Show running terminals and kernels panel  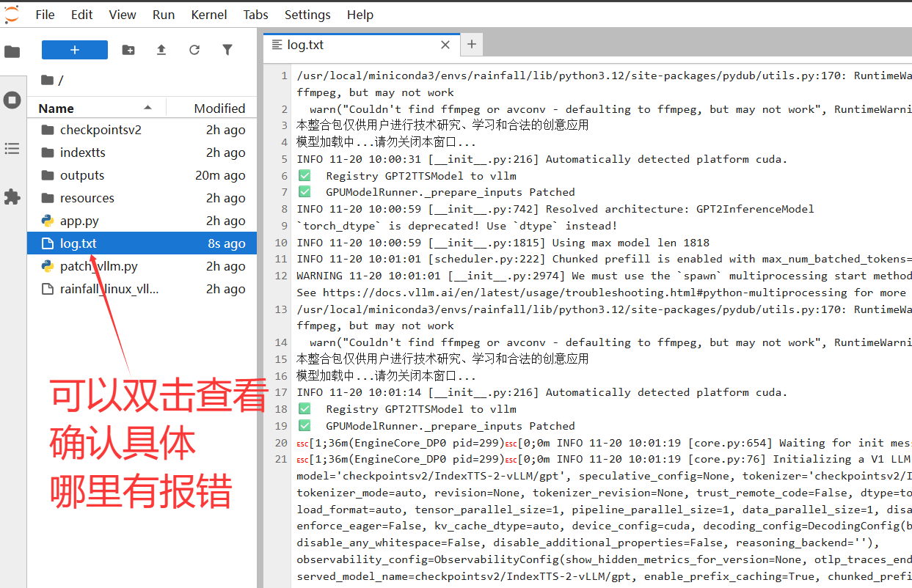12,100
